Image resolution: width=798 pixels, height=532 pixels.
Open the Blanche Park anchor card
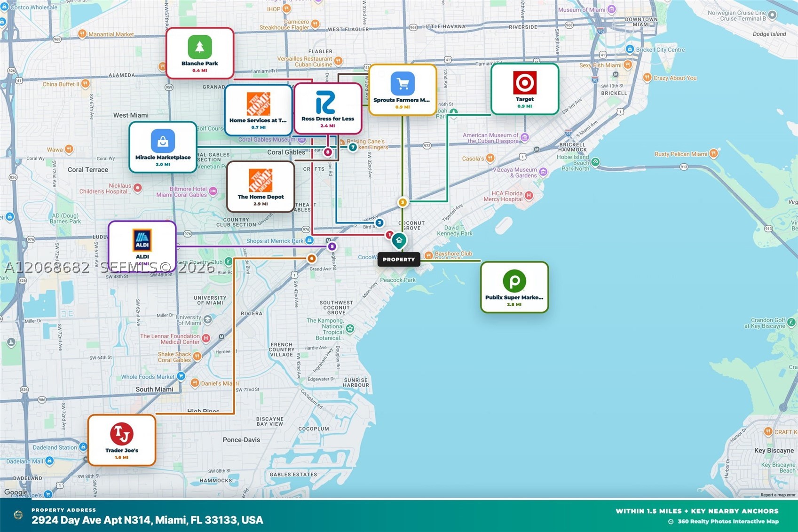(x=200, y=53)
